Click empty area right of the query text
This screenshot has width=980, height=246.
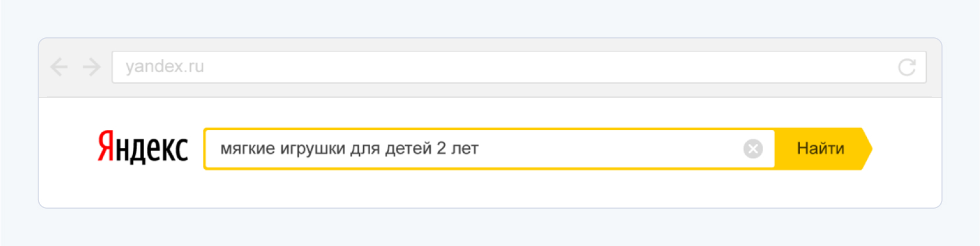point(612,149)
